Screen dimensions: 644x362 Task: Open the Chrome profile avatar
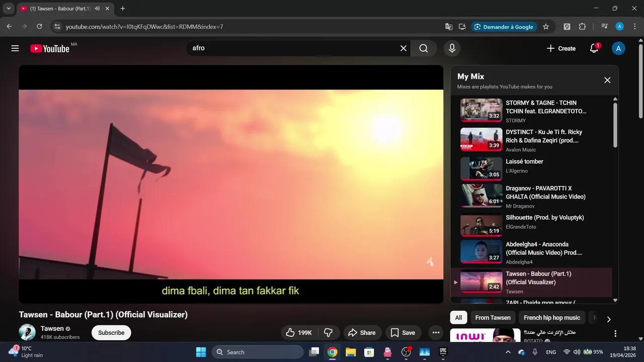[x=620, y=27]
